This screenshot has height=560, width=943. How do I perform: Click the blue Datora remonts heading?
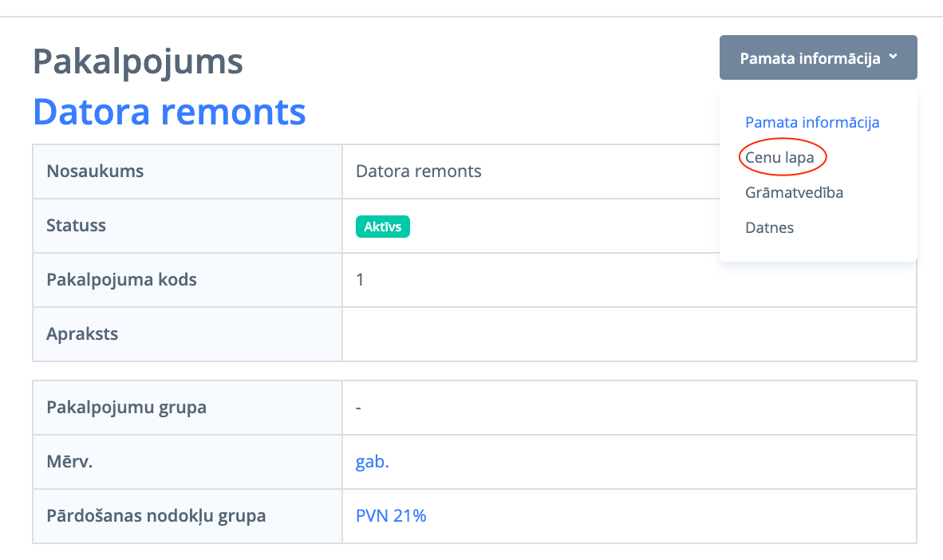click(x=169, y=112)
